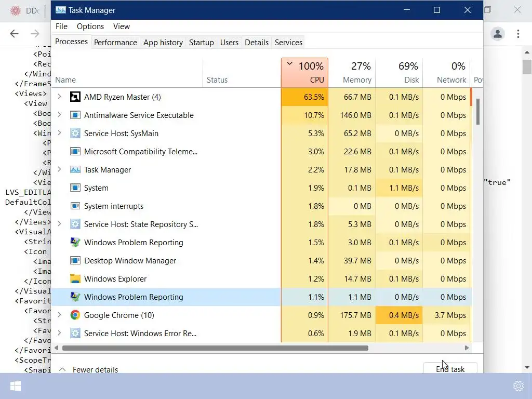The height and width of the screenshot is (399, 532).
Task: Open the Windows Start button
Action: coord(16,386)
